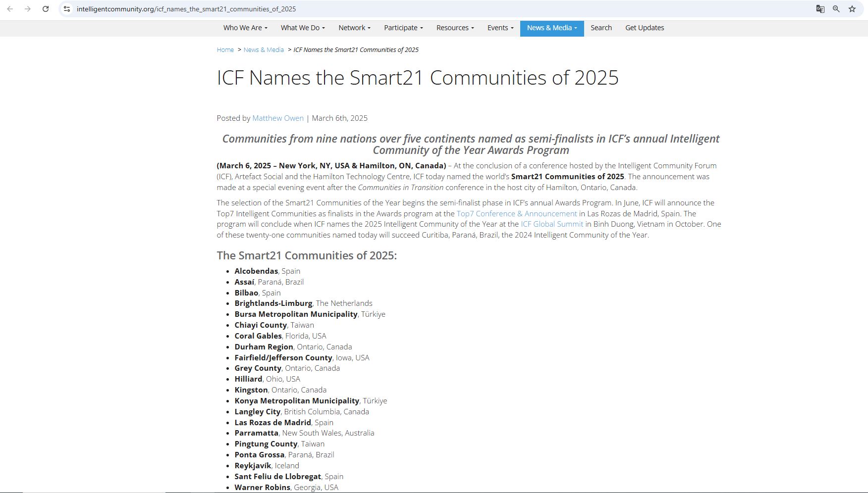This screenshot has width=868, height=493.
Task: Select the News & Media menu
Action: [x=552, y=28]
